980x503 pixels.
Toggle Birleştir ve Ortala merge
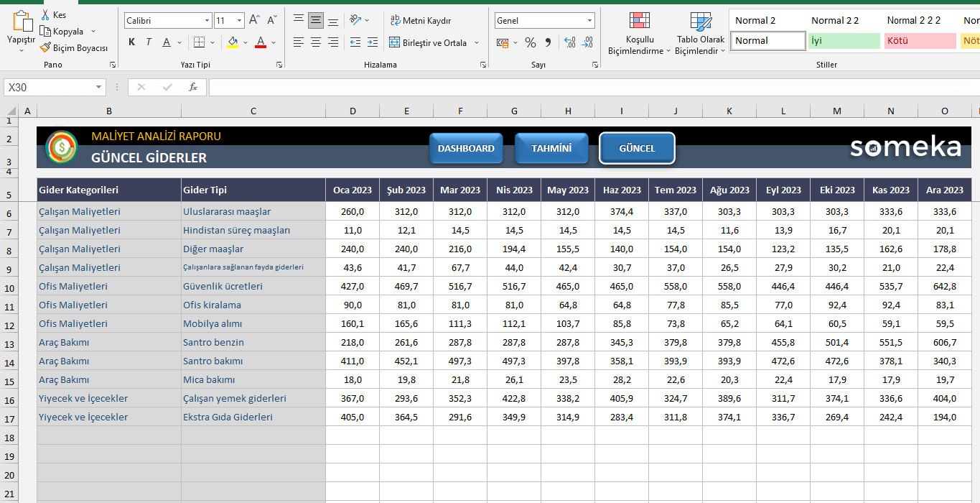tap(429, 42)
